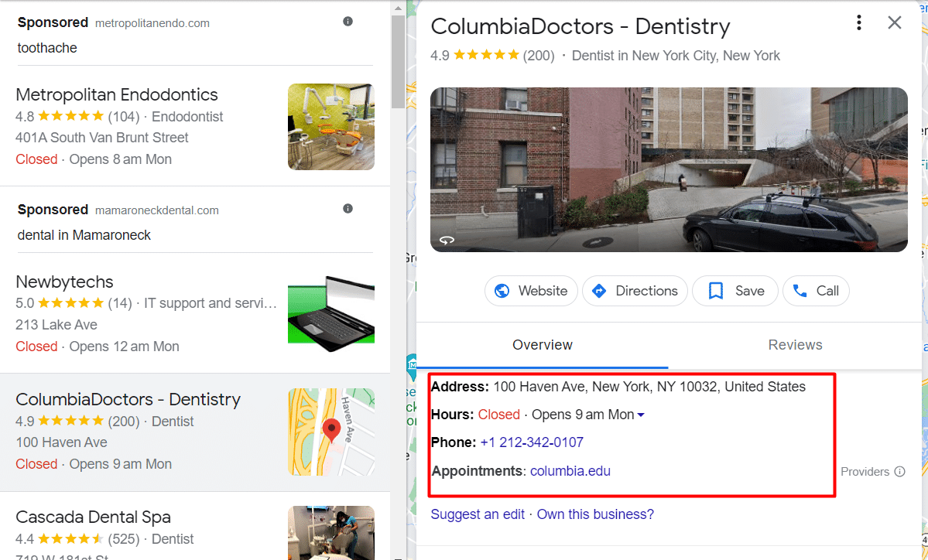Open the Newbytechs listing title

coord(64,282)
